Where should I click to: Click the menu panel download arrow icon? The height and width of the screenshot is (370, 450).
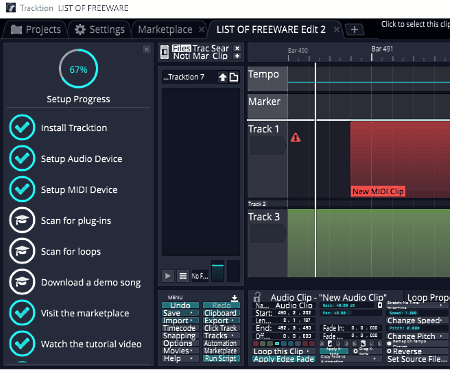234,298
